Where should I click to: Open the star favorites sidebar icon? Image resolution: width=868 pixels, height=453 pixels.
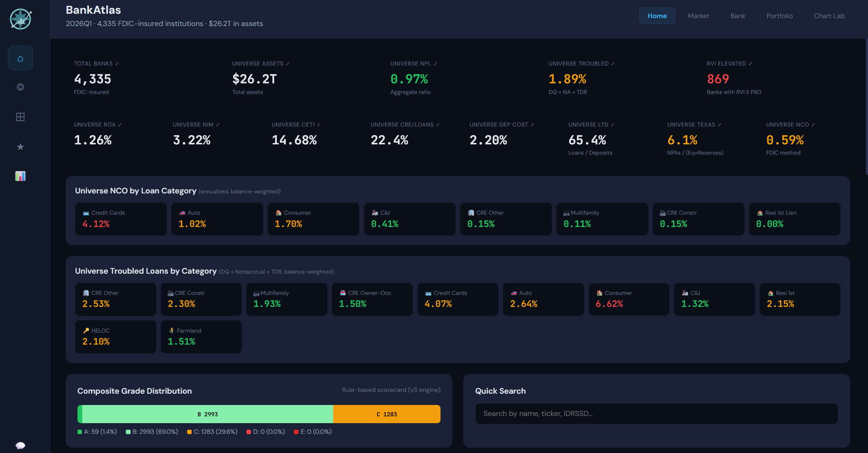20,147
